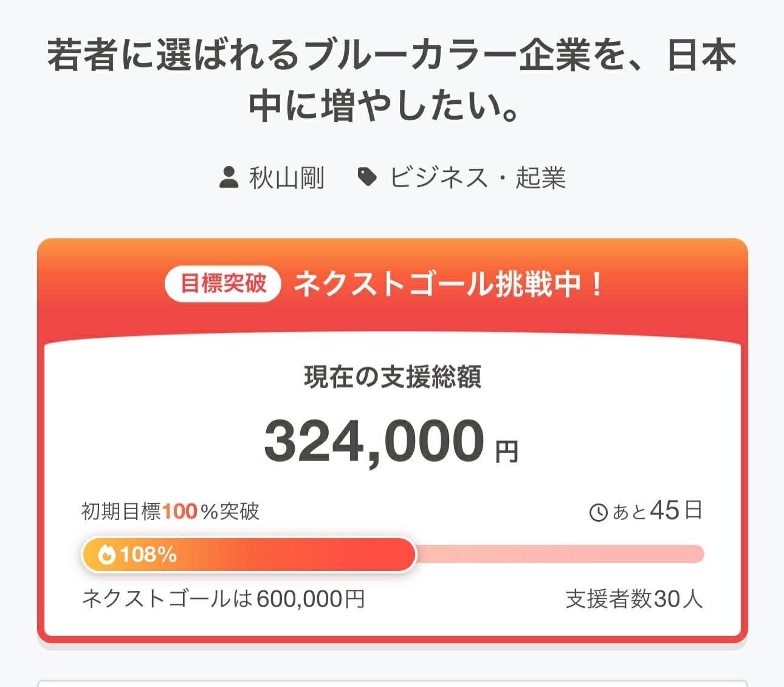Click the orange 100 percentage figure

click(180, 511)
